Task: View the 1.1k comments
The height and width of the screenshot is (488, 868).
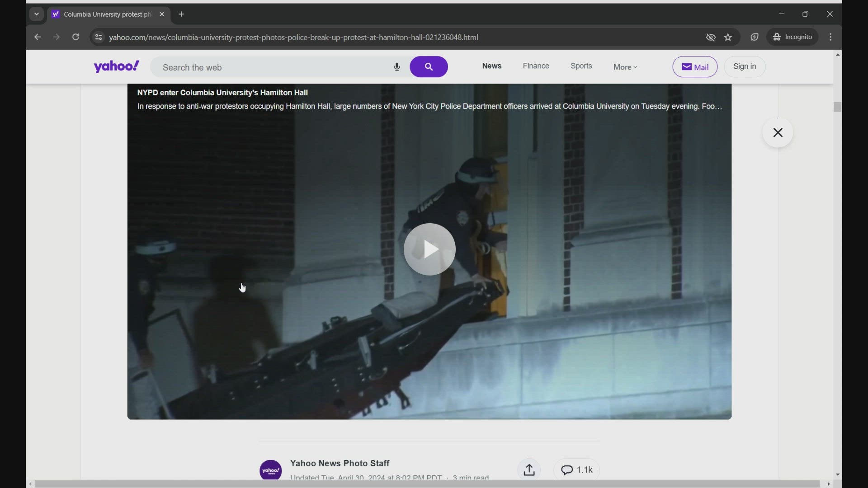Action: (576, 469)
